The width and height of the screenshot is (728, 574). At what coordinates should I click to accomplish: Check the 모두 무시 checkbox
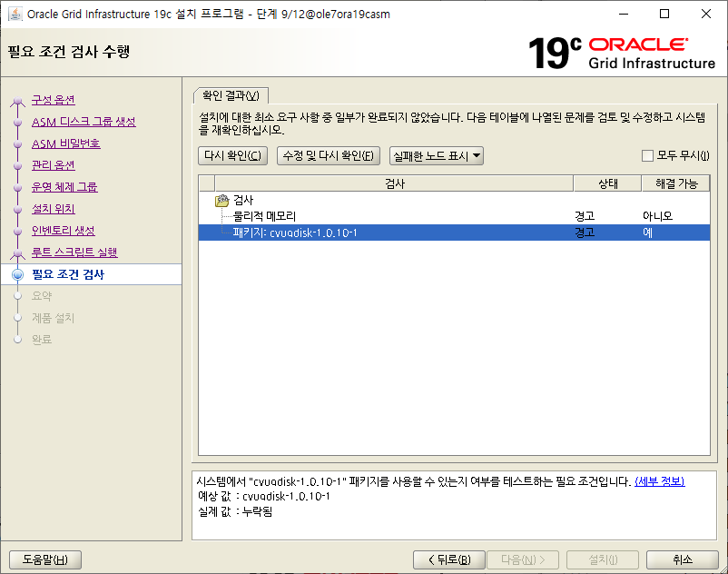tap(647, 155)
